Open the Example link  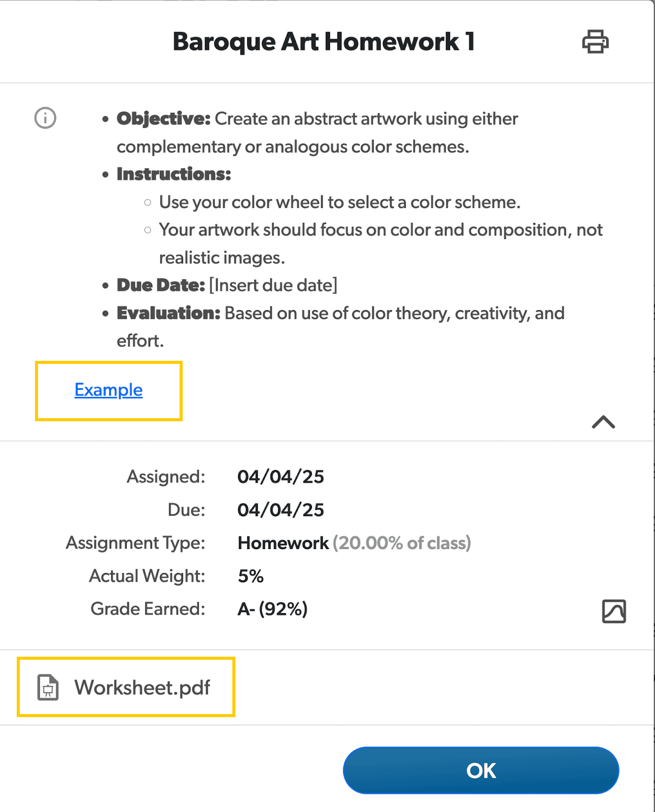click(109, 390)
